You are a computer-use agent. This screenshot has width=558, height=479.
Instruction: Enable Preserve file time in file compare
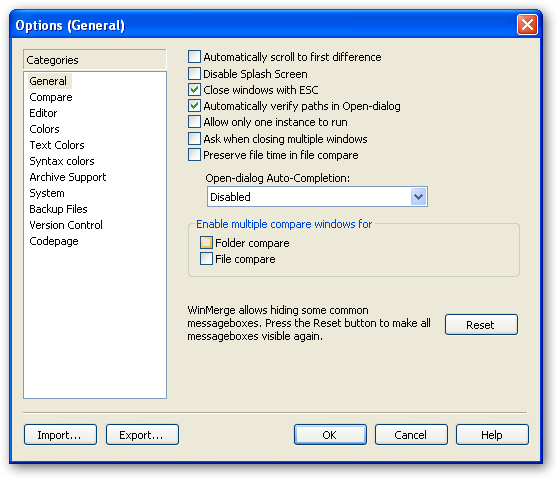pyautogui.click(x=194, y=155)
